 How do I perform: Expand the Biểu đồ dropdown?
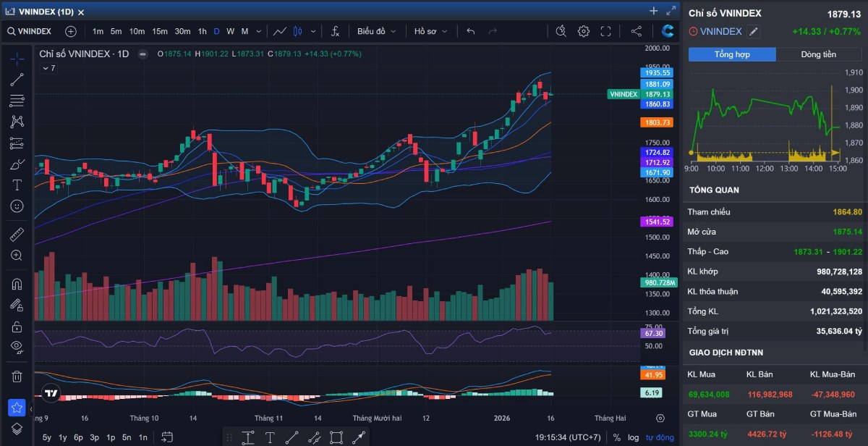click(377, 31)
